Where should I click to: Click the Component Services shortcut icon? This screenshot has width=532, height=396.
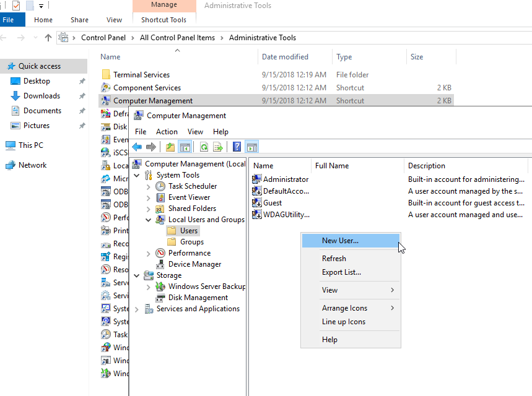(x=106, y=88)
